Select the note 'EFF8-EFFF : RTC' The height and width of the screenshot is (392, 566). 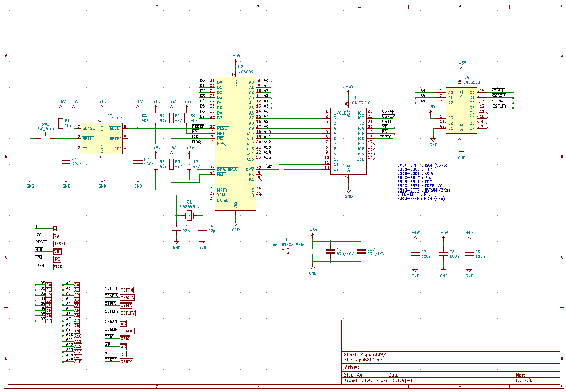(414, 194)
